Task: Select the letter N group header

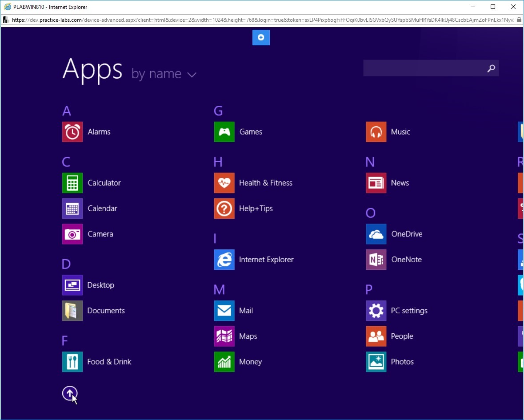Action: click(x=370, y=162)
